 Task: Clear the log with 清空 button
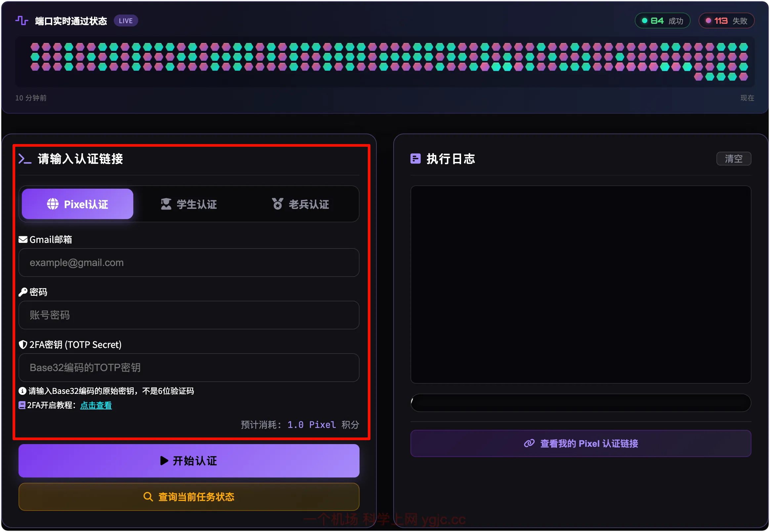click(733, 159)
